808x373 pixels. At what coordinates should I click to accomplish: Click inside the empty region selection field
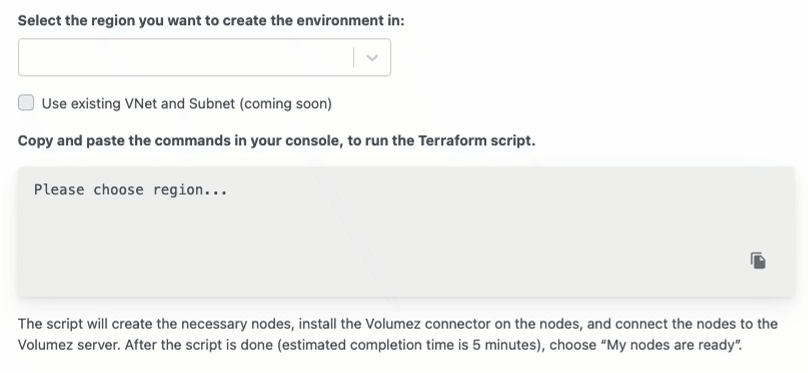186,57
